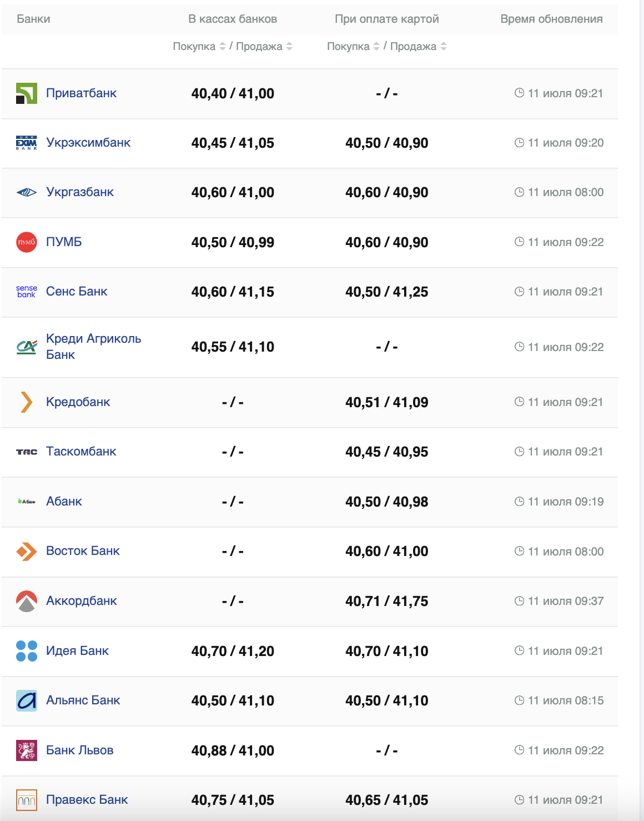644x821 pixels.
Task: Click the Privatbank green logo icon
Action: click(27, 93)
